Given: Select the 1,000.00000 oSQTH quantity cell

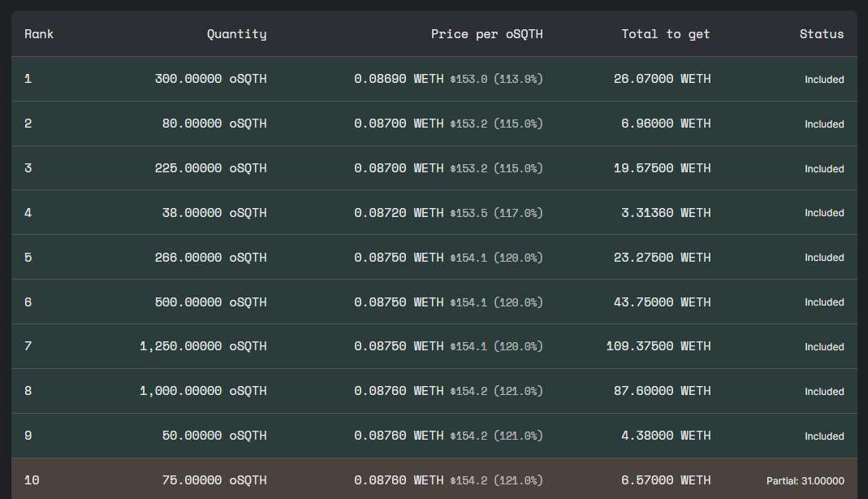Looking at the screenshot, I should pyautogui.click(x=203, y=391).
